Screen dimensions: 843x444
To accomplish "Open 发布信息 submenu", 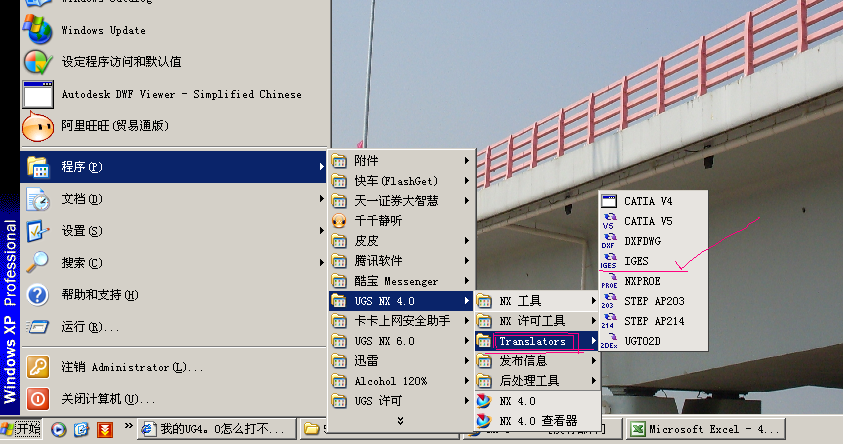I will (537, 361).
